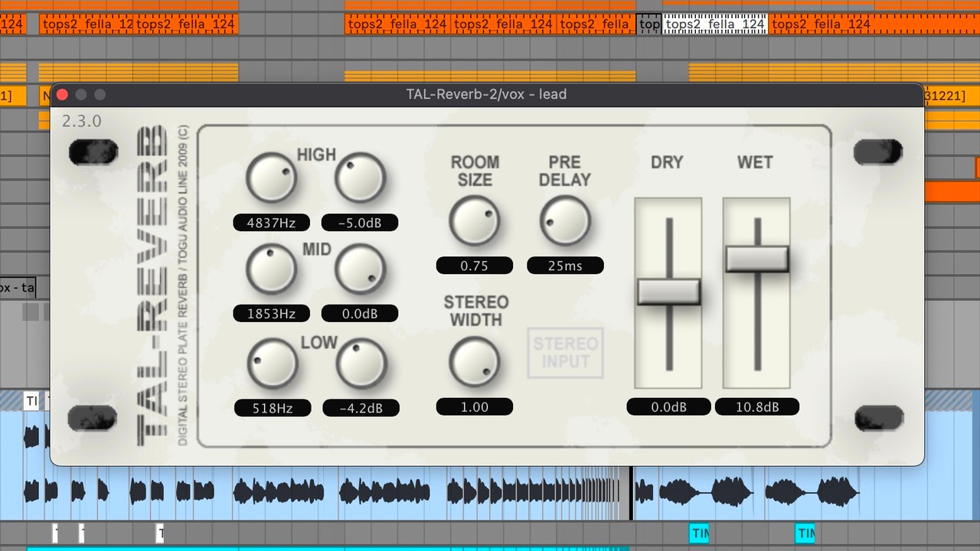Select the 25ms pre delay value
The image size is (980, 551).
tap(565, 266)
